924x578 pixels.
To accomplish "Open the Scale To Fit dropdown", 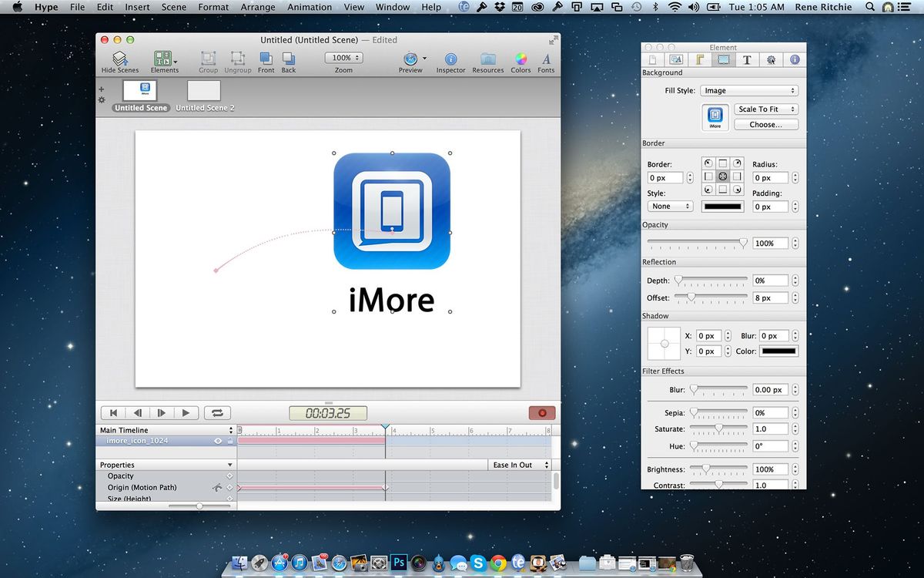I will tap(766, 109).
